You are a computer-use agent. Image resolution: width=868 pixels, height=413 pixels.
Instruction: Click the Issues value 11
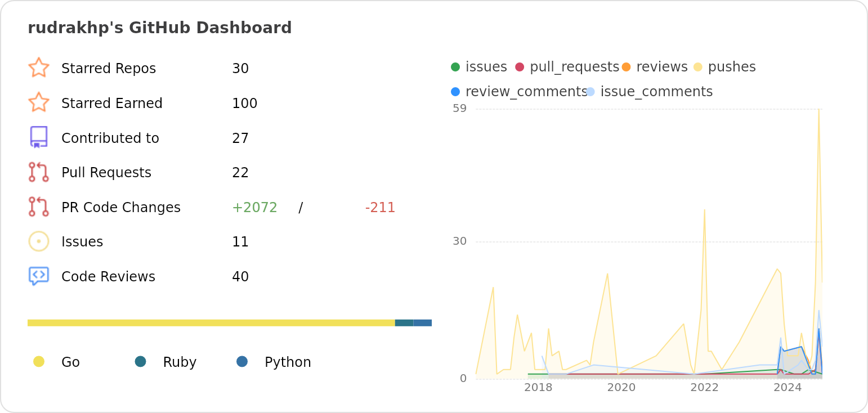[x=240, y=242]
